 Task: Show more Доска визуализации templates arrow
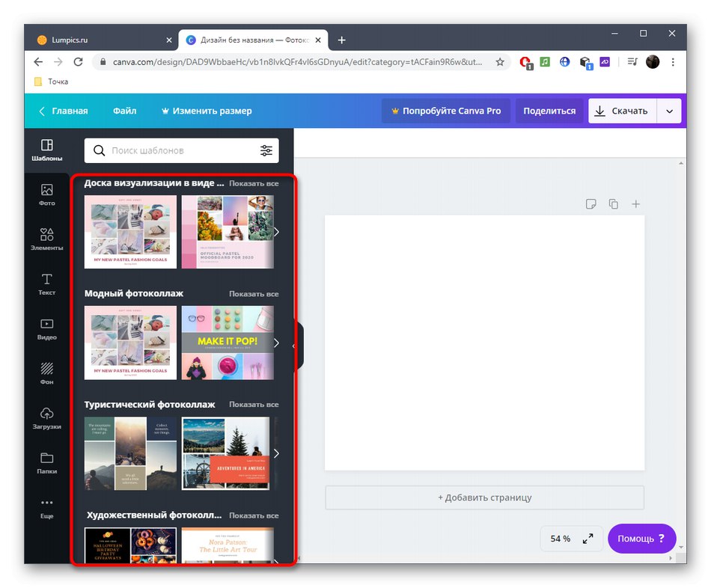276,232
